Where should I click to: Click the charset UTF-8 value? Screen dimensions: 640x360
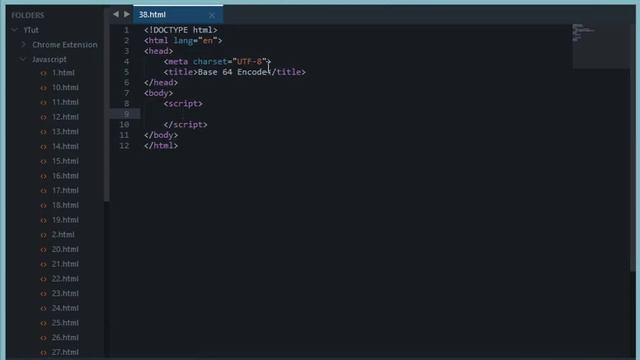[249, 62]
